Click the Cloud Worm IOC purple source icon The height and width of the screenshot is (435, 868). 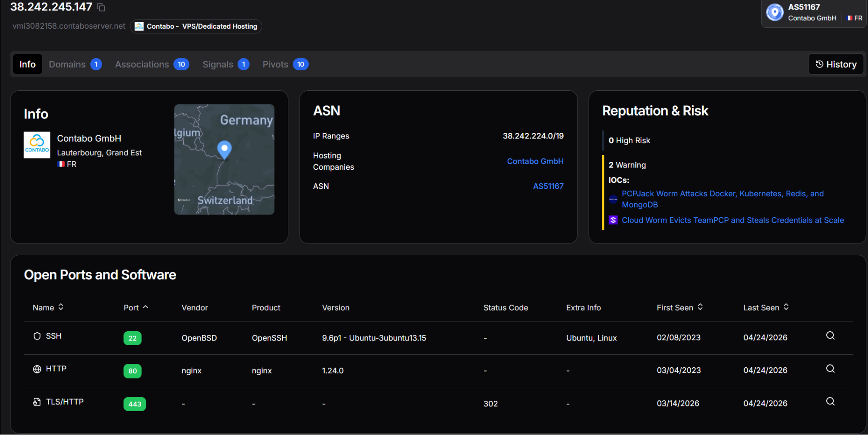click(x=613, y=220)
